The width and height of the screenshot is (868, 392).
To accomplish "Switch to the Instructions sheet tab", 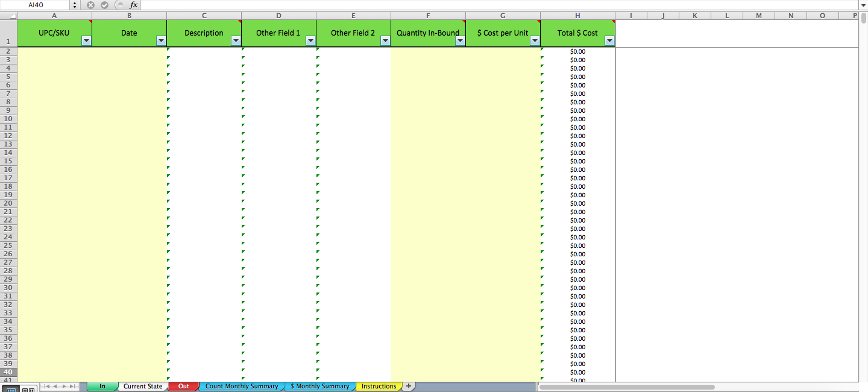I will (x=379, y=386).
